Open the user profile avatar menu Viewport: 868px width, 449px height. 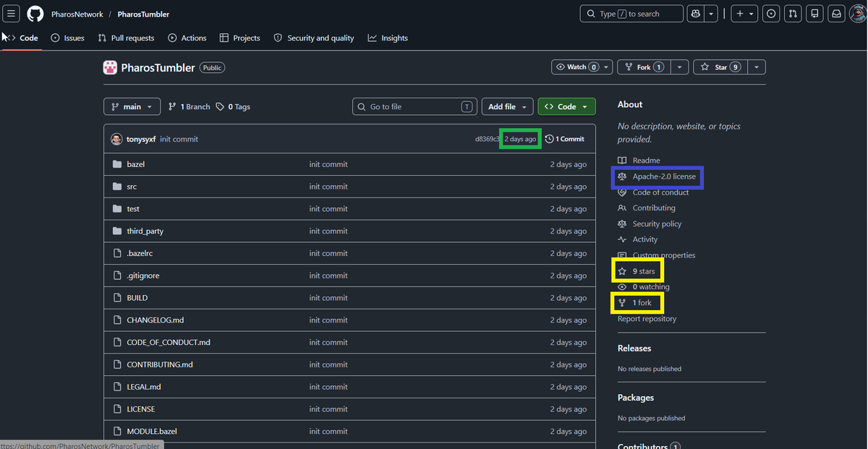pos(857,14)
